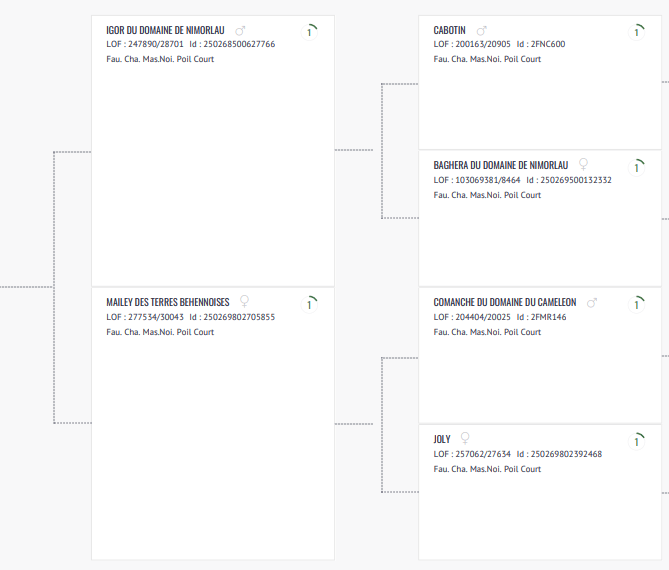Click male icon beside COMANCHE DU DOMAINE DU CAMELEON
This screenshot has height=570, width=669.
click(591, 302)
